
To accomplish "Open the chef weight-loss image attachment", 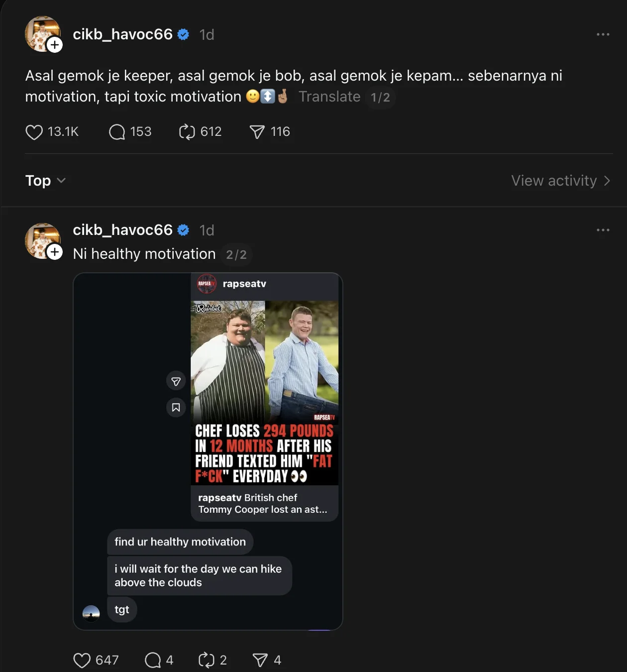I will pos(264,392).
